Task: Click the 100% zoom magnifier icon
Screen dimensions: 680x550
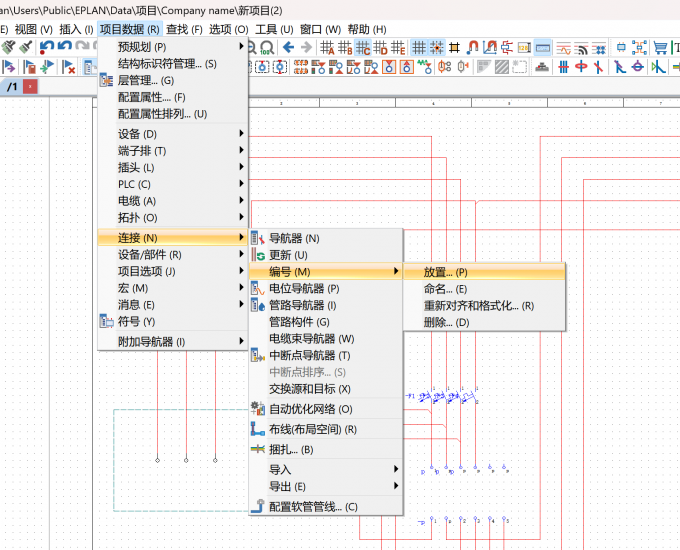Action: [x=267, y=47]
